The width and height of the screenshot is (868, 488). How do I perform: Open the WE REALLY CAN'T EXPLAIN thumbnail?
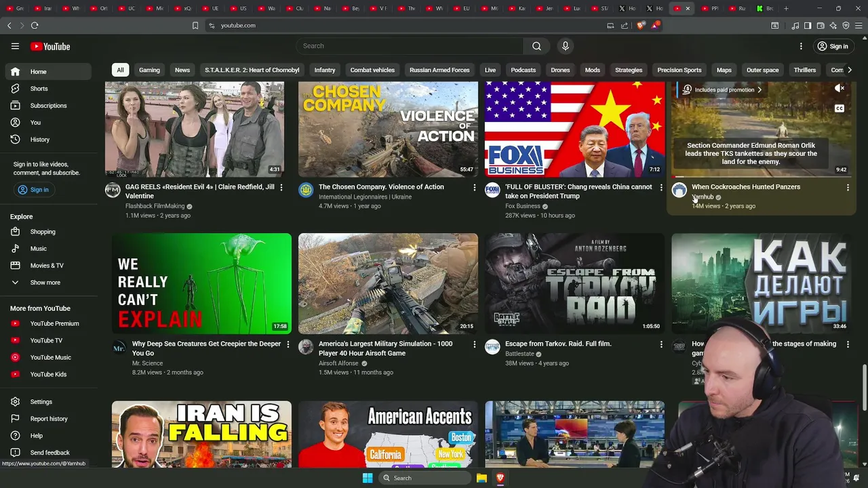201,283
